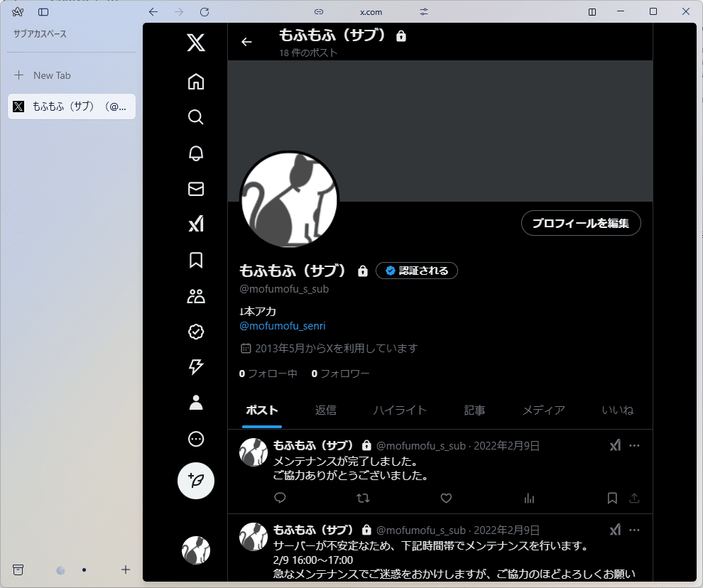Click the address bar showing x.com
This screenshot has height=588, width=703.
[x=371, y=12]
